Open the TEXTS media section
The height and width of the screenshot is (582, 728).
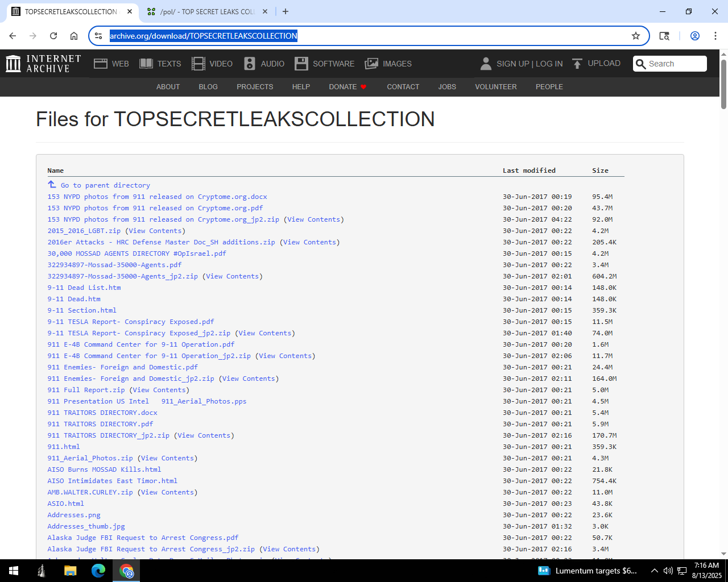[160, 64]
